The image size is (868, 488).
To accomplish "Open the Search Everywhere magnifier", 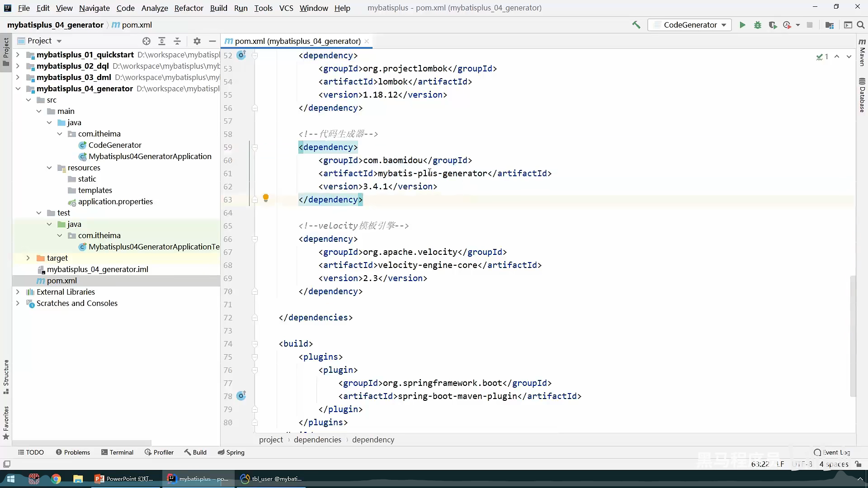I will click(x=861, y=25).
